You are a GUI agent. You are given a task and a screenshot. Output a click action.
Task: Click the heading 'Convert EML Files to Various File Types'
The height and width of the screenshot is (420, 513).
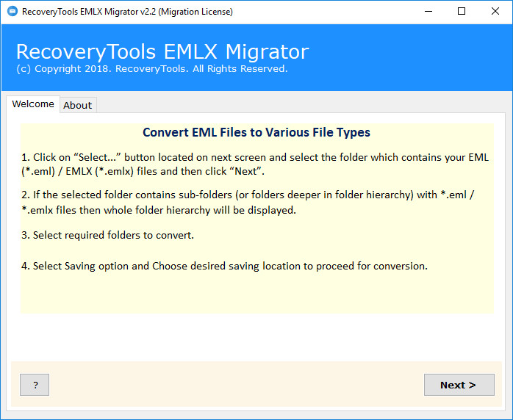pos(256,132)
